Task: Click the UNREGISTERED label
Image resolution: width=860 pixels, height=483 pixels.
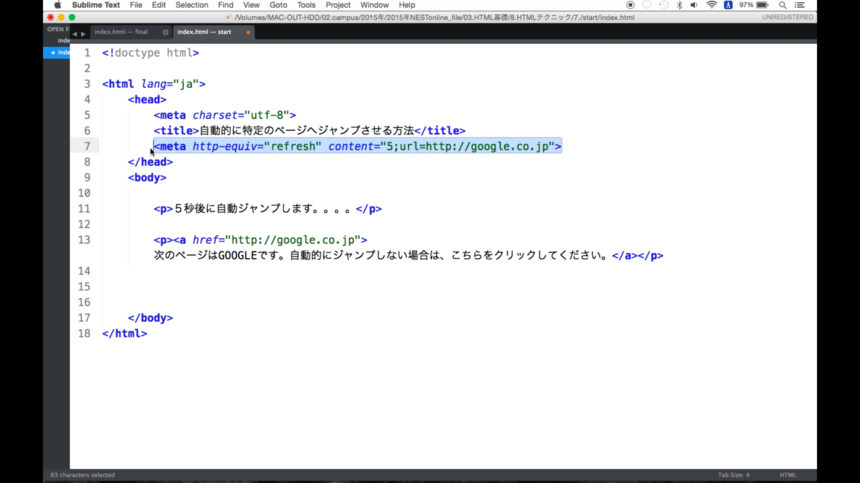Action: tap(788, 18)
